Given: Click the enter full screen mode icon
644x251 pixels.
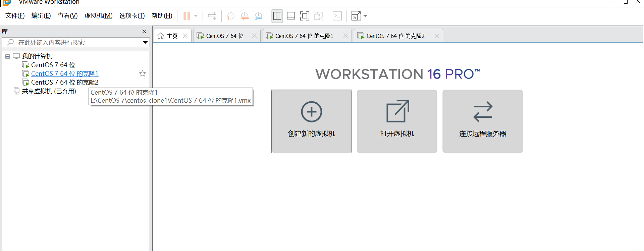Looking at the screenshot, I should click(x=305, y=16).
